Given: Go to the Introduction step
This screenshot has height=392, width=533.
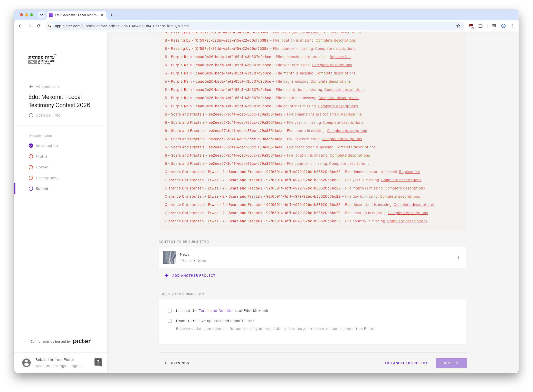Looking at the screenshot, I should pos(47,146).
